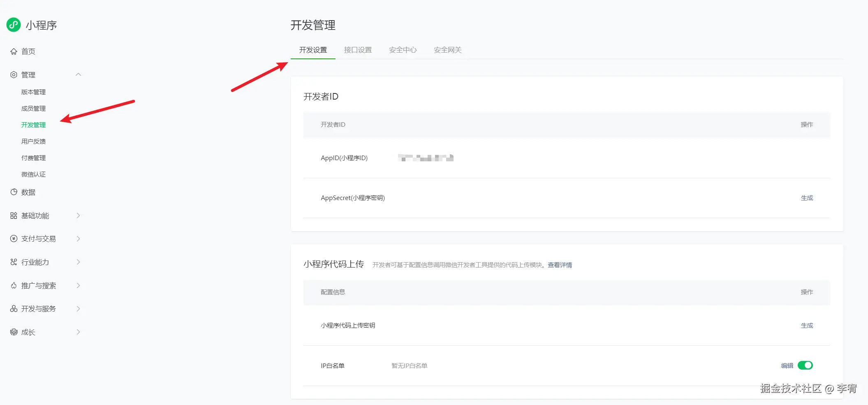The height and width of the screenshot is (405, 868).
Task: Open 付费管理 in the sidebar
Action: coord(33,158)
